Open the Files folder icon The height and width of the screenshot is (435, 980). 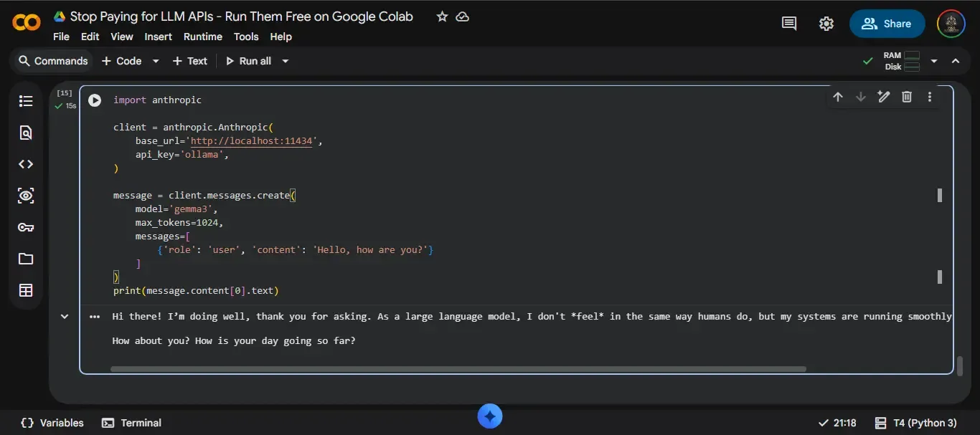tap(26, 259)
